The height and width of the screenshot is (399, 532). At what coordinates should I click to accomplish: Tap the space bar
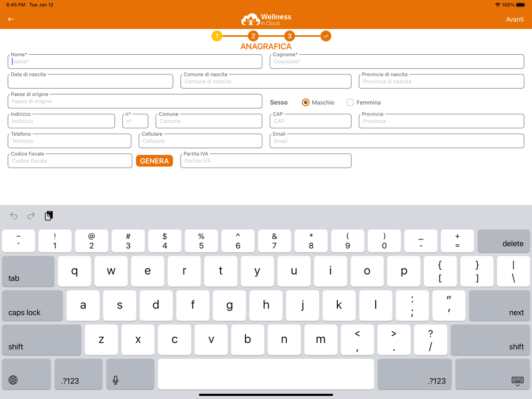266,374
